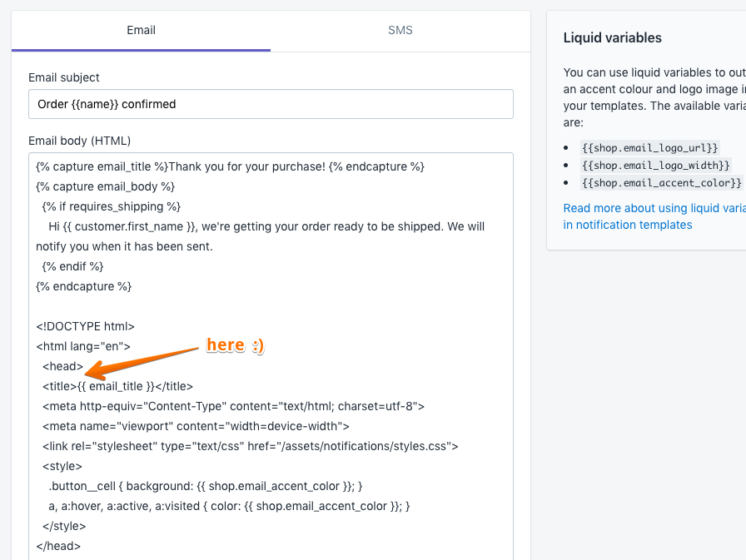Click the '{% endcapture %}' standalone line
The width and height of the screenshot is (746, 560).
pyautogui.click(x=84, y=286)
